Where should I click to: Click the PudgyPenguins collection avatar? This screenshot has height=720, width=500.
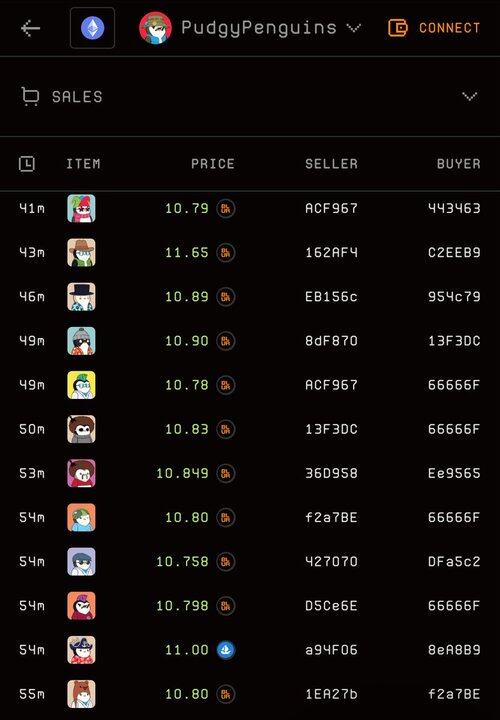pyautogui.click(x=156, y=28)
